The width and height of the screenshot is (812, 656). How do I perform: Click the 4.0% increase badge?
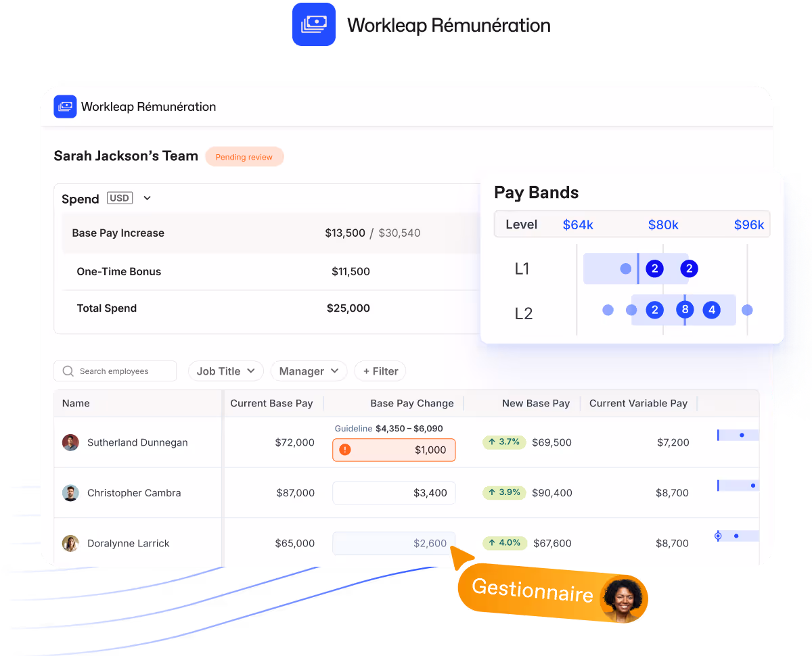pyautogui.click(x=503, y=542)
